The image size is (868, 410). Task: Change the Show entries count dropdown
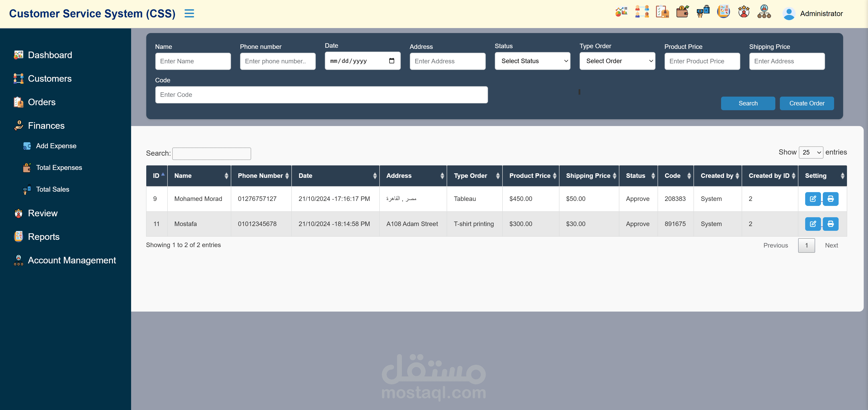point(810,152)
